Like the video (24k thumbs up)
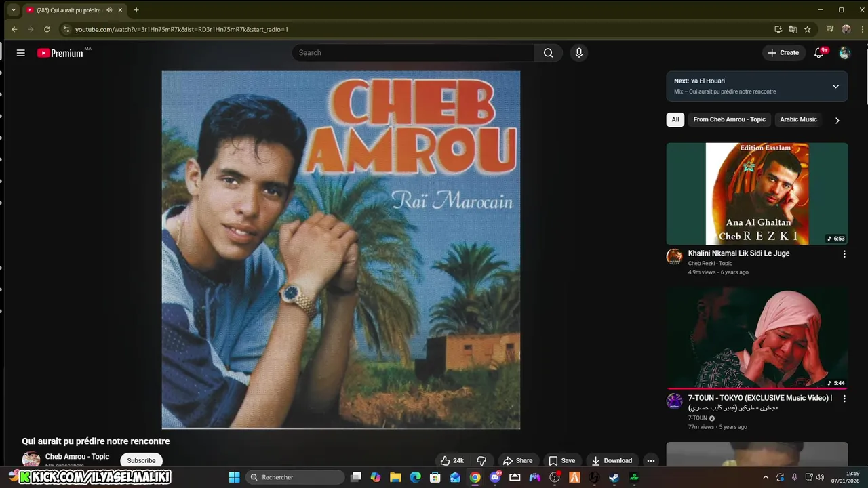The width and height of the screenshot is (868, 488). pyautogui.click(x=452, y=460)
